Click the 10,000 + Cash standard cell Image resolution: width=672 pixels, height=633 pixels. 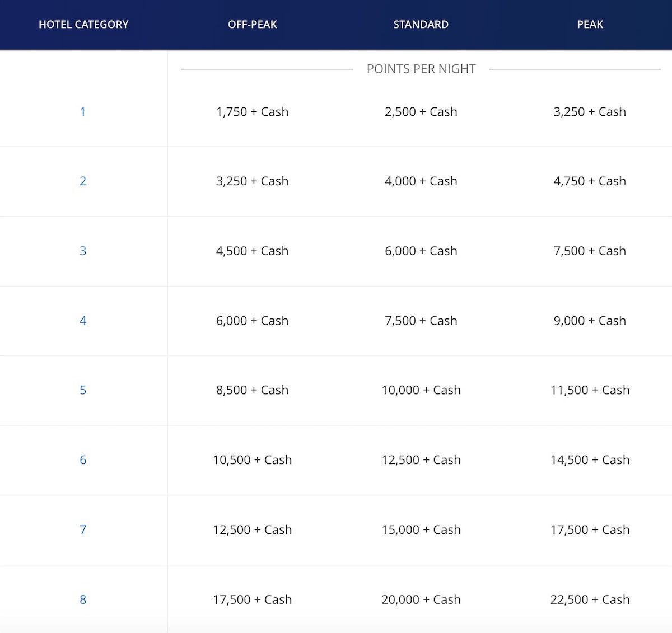(421, 390)
